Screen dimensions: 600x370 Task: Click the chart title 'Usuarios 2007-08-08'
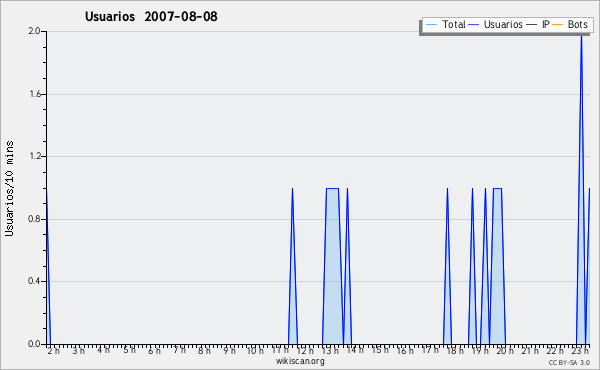point(151,16)
